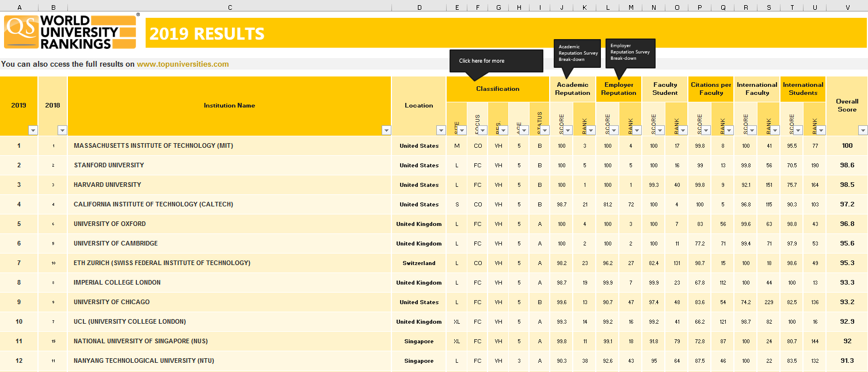Open the 2019 rank column filter dropdown
Screen dimensions: 868x372
pos(33,131)
